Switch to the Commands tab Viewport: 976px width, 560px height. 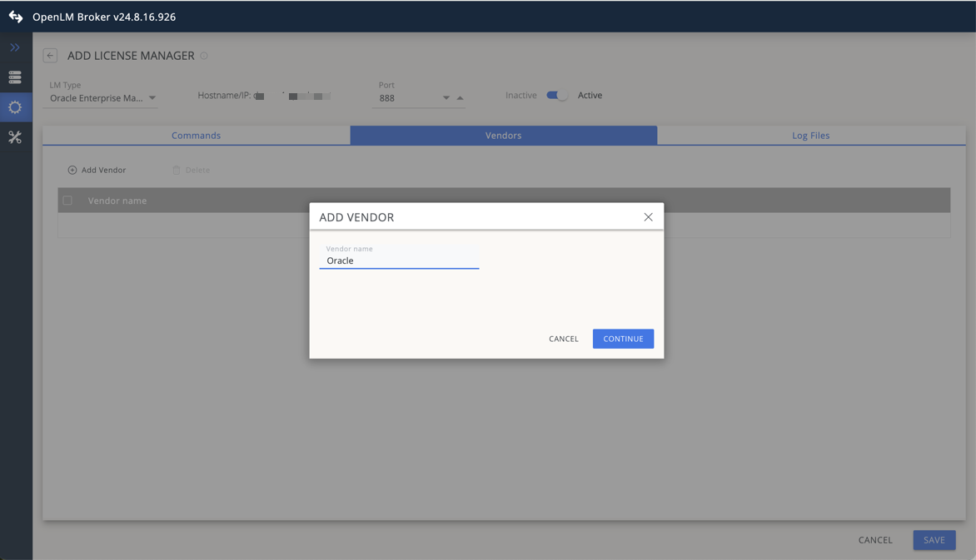point(196,136)
